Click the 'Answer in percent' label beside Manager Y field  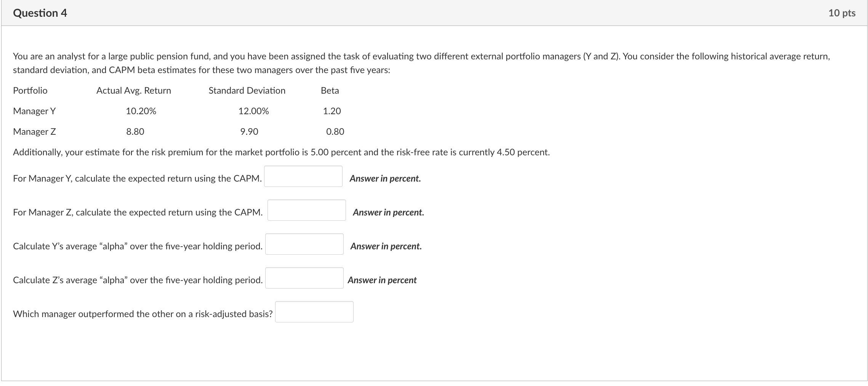[385, 178]
